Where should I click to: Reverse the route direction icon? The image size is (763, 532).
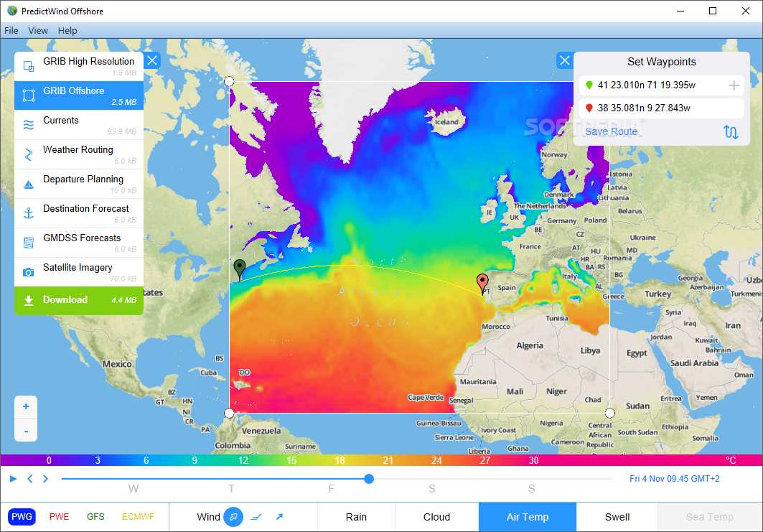click(x=731, y=131)
